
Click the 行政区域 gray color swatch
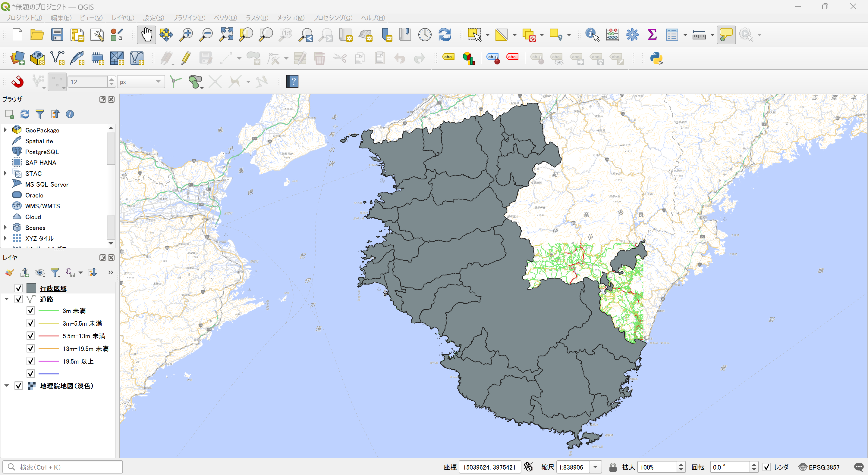coord(31,288)
